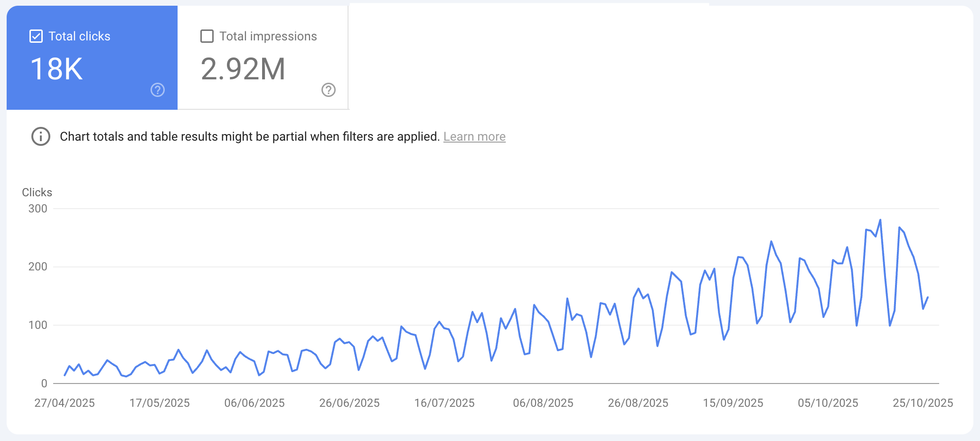This screenshot has height=441, width=980.
Task: Pick the 15/09/2025 date axis label
Action: [x=733, y=403]
